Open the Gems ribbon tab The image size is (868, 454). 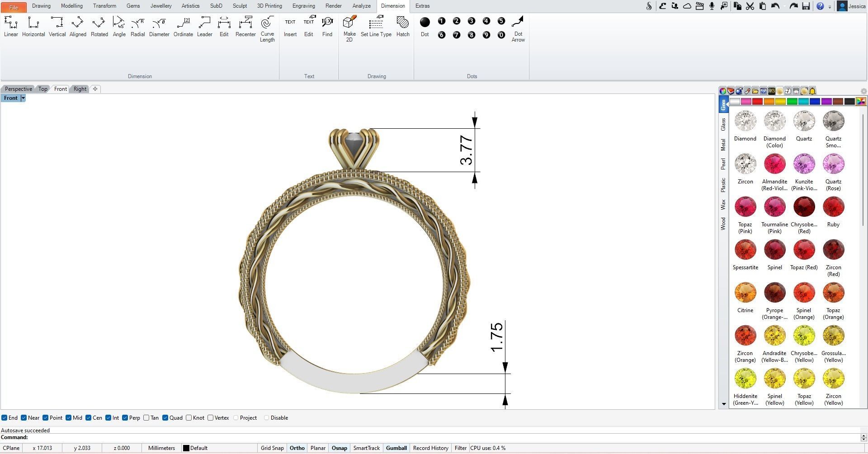133,6
